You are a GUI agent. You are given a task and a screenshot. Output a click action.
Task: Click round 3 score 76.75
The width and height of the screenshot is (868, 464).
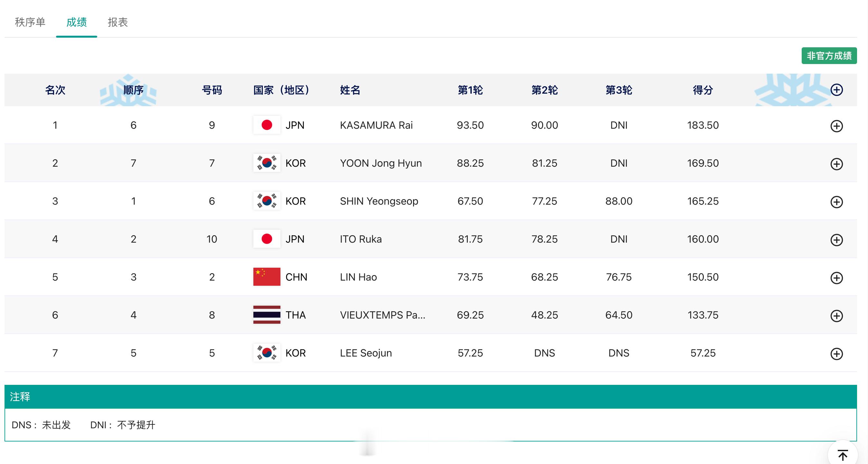619,277
